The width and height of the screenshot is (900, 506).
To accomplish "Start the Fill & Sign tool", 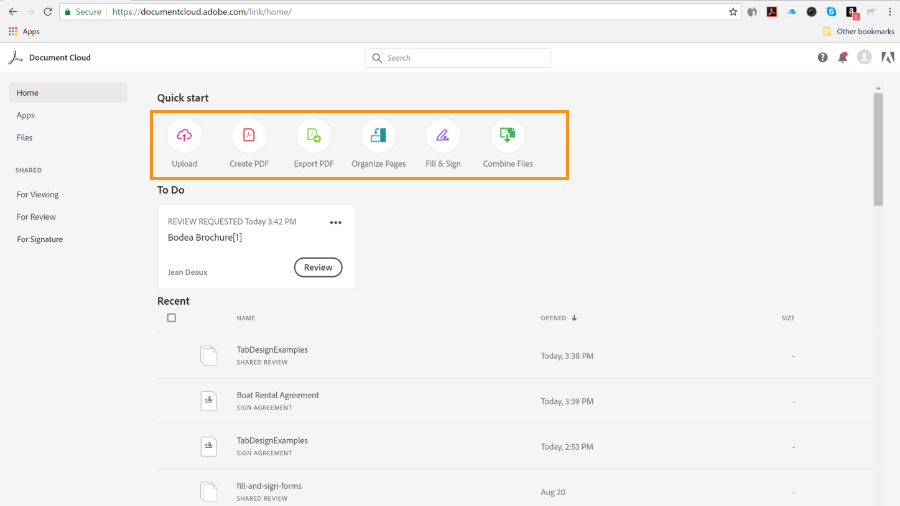I will coord(443,135).
